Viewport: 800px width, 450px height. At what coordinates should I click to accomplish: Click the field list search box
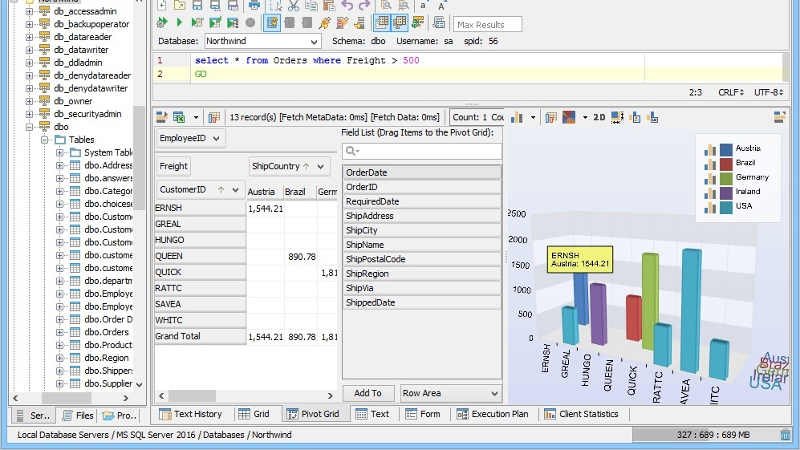coord(421,151)
